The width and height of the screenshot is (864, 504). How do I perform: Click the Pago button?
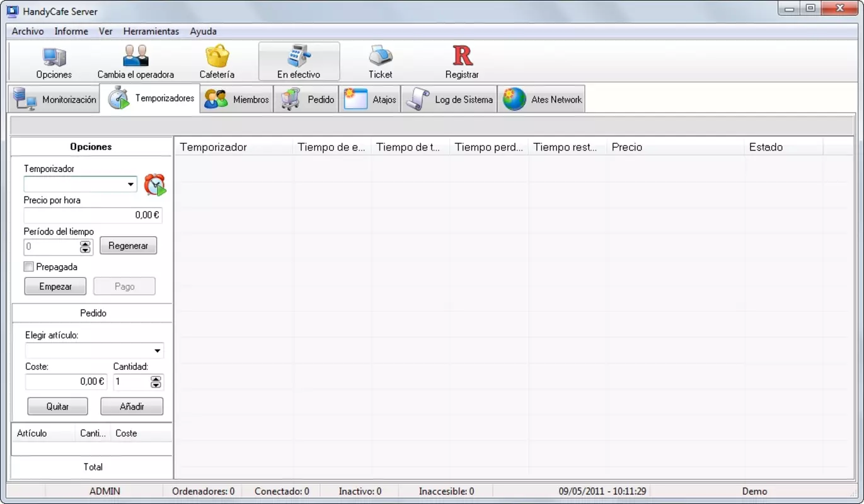click(124, 286)
